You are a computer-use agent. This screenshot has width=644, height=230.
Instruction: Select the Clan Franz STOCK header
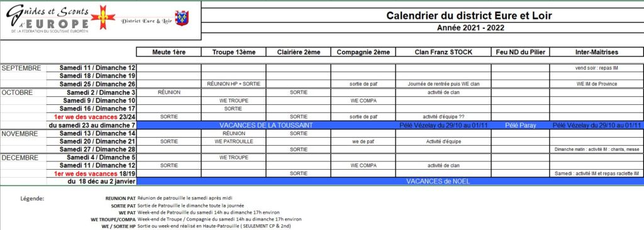click(x=443, y=52)
